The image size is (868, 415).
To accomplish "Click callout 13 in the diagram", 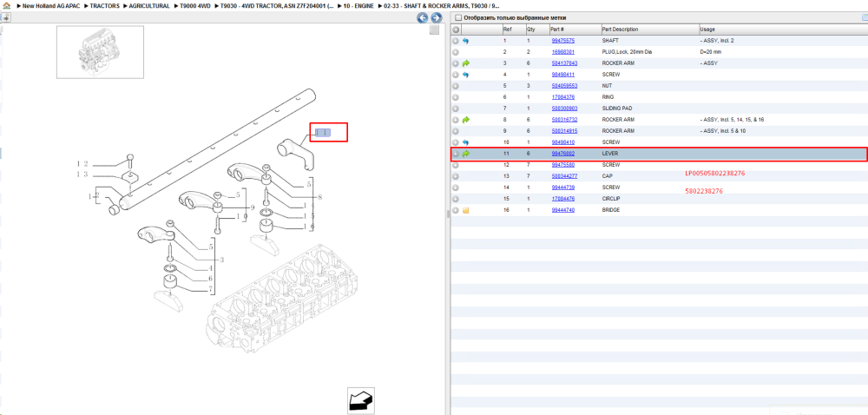I will [82, 175].
